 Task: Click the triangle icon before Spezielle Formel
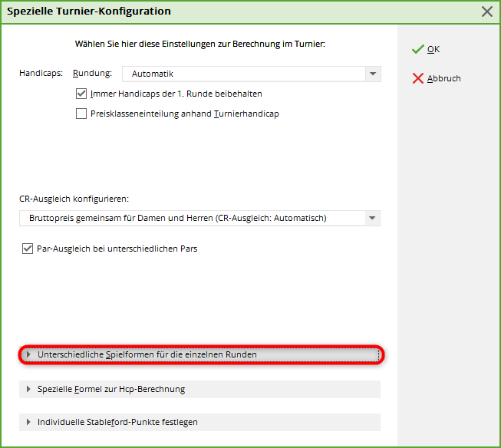(x=28, y=389)
